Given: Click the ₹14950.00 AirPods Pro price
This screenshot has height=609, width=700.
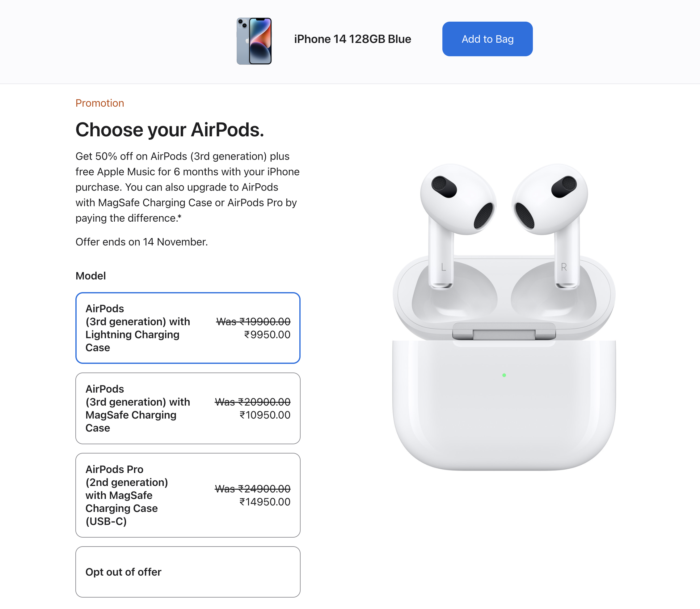Looking at the screenshot, I should click(x=265, y=502).
